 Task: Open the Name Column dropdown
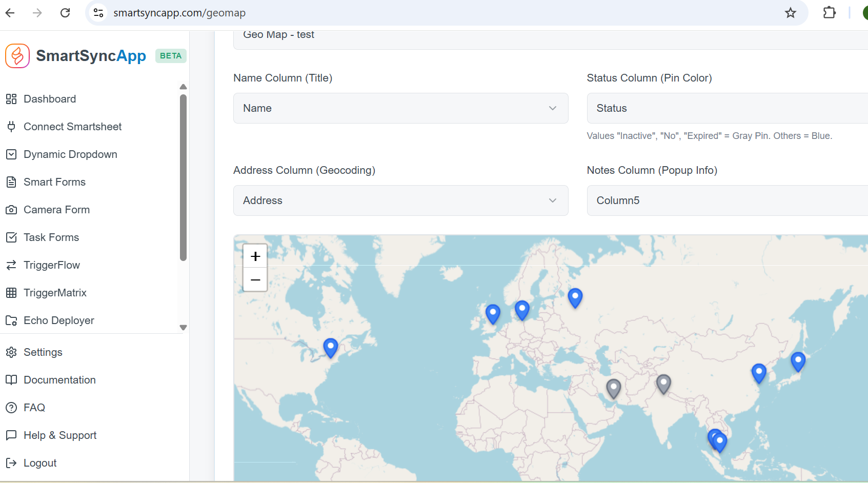pos(401,108)
